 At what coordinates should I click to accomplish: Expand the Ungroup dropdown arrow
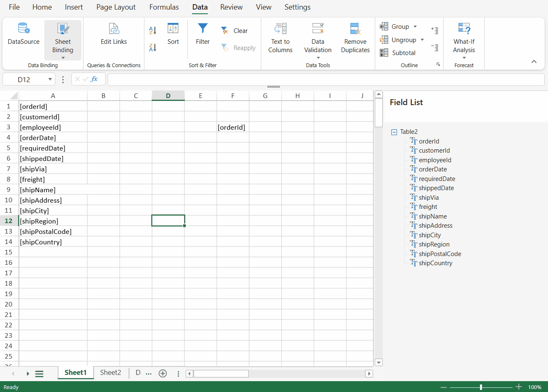pos(422,40)
